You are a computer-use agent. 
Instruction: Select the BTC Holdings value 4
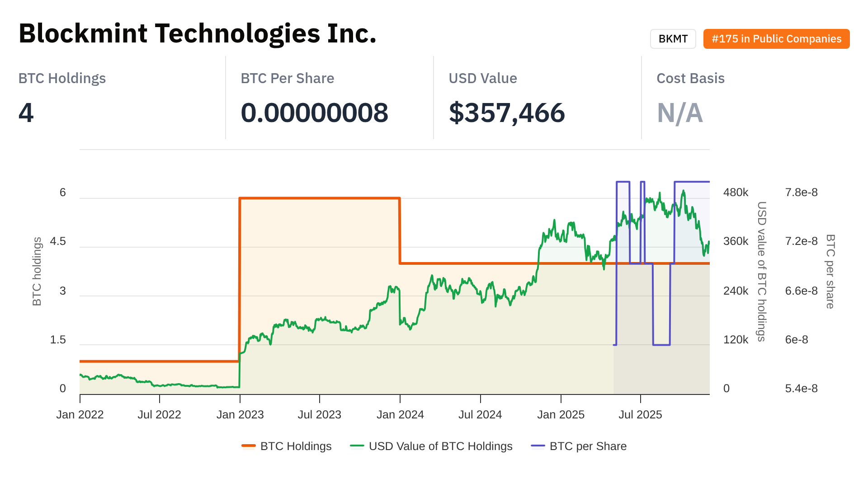[x=26, y=113]
